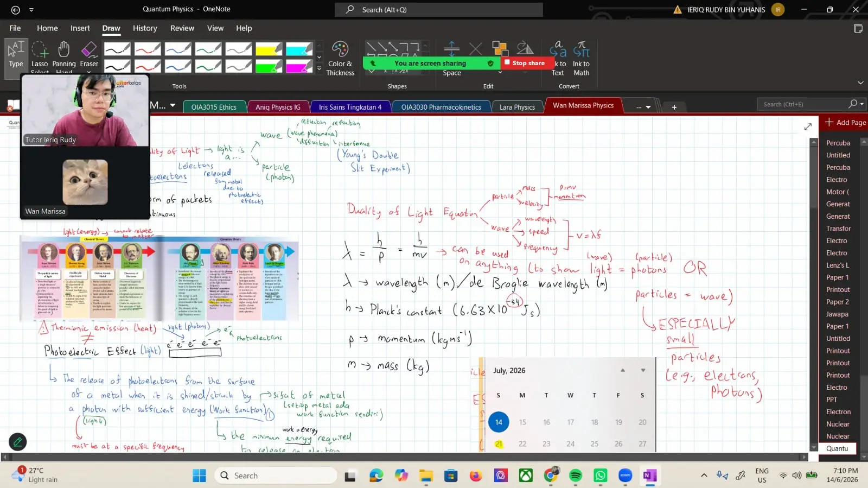Expand the notebook list dropdown
868x488 pixels.
point(173,105)
